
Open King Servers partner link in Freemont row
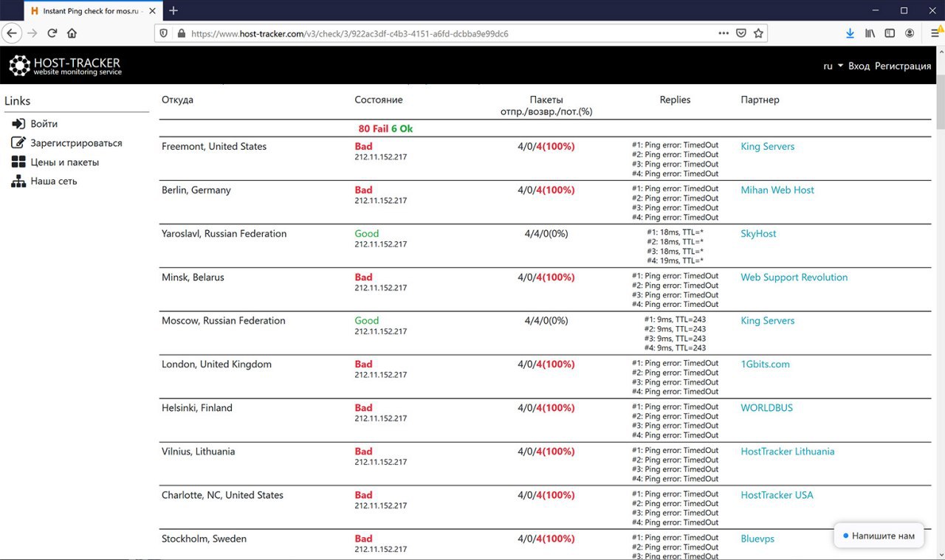coord(768,146)
